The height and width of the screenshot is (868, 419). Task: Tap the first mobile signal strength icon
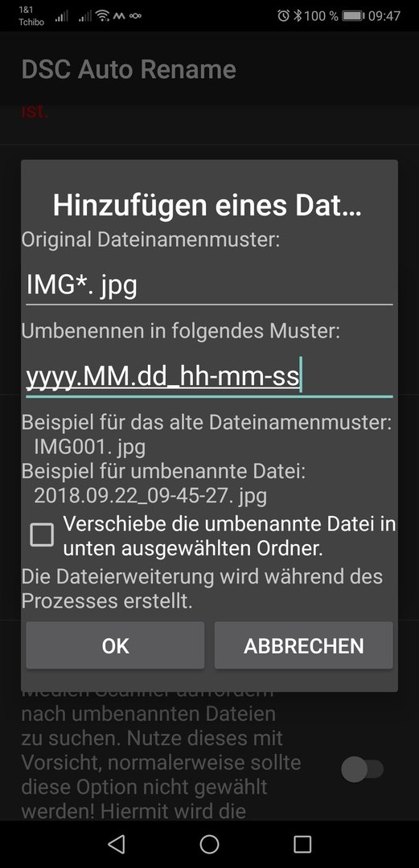coord(61,16)
